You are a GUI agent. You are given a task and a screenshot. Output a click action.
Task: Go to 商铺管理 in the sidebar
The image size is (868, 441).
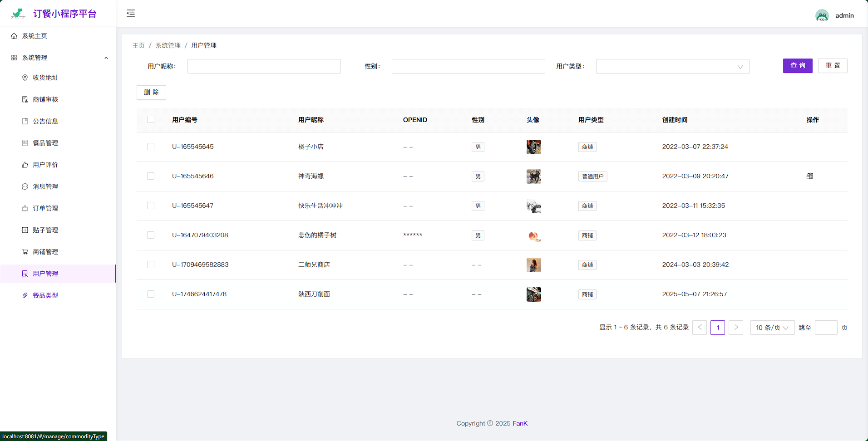(45, 252)
